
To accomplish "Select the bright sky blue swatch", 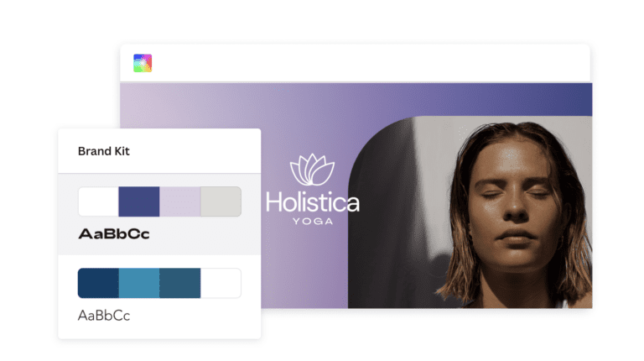I will point(139,283).
